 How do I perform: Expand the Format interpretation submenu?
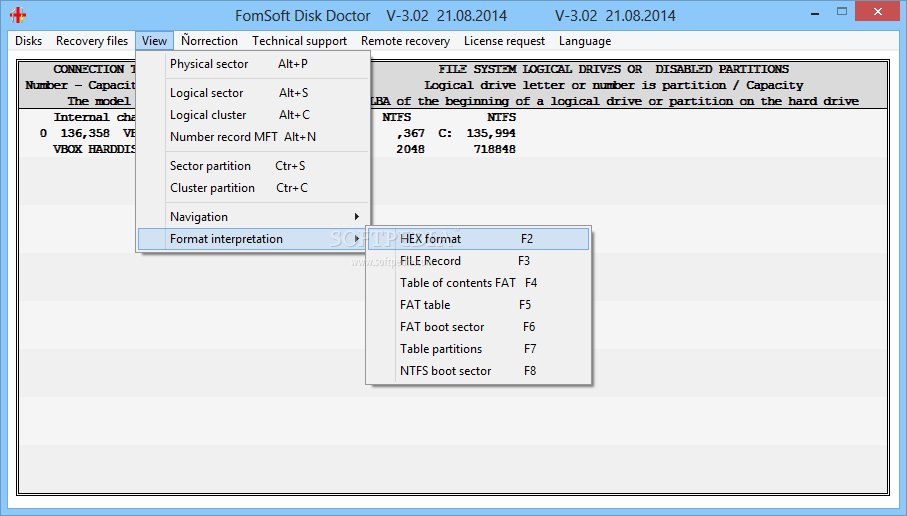click(253, 239)
